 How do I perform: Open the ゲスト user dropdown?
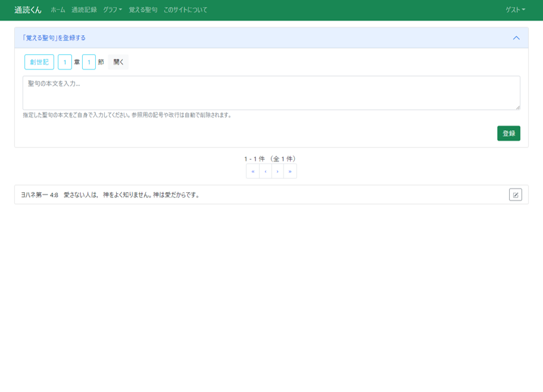tap(515, 10)
